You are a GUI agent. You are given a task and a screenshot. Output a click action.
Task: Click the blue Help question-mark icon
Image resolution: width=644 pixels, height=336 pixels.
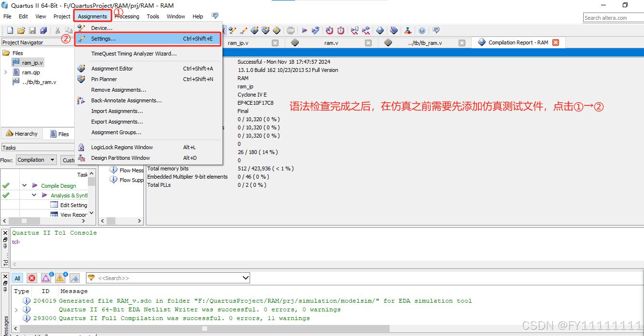[x=422, y=30]
